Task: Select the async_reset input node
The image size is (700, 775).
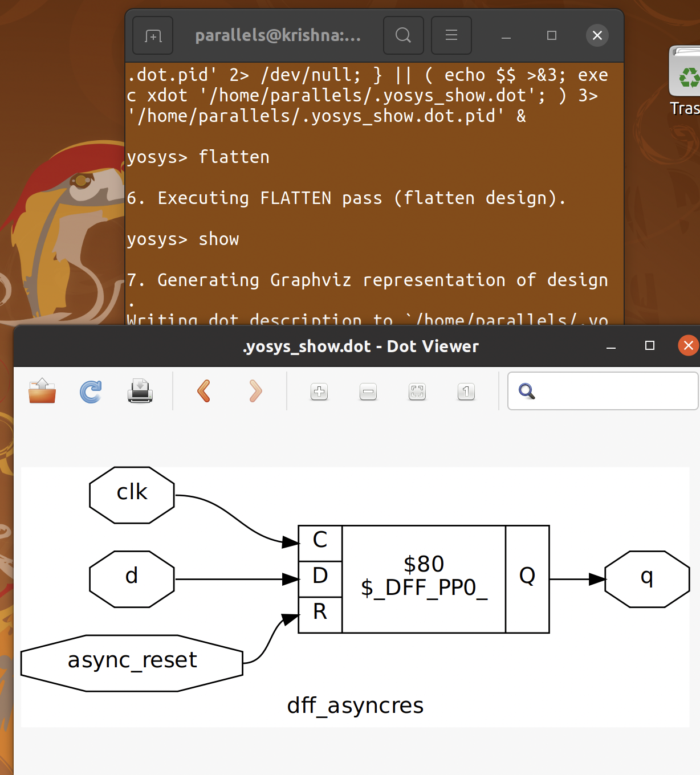Action: tap(132, 660)
